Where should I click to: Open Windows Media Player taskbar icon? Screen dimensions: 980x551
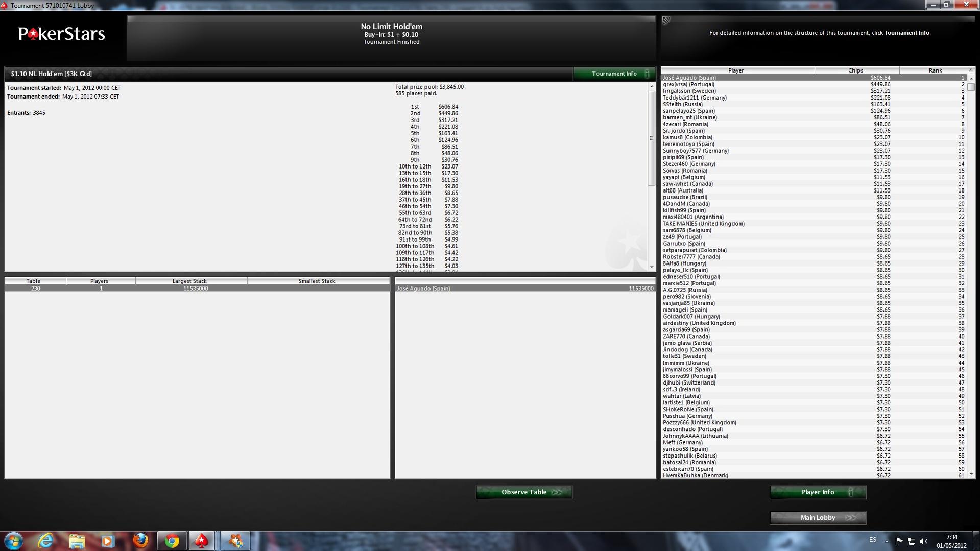click(x=108, y=541)
